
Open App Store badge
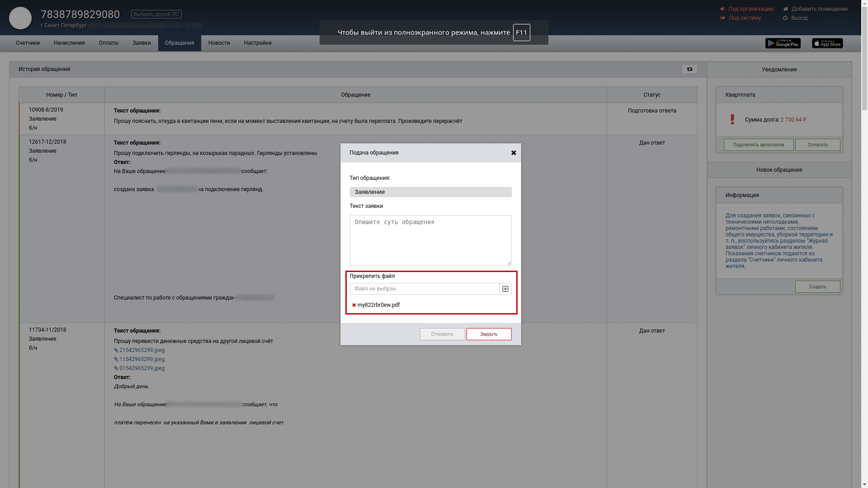(x=827, y=43)
